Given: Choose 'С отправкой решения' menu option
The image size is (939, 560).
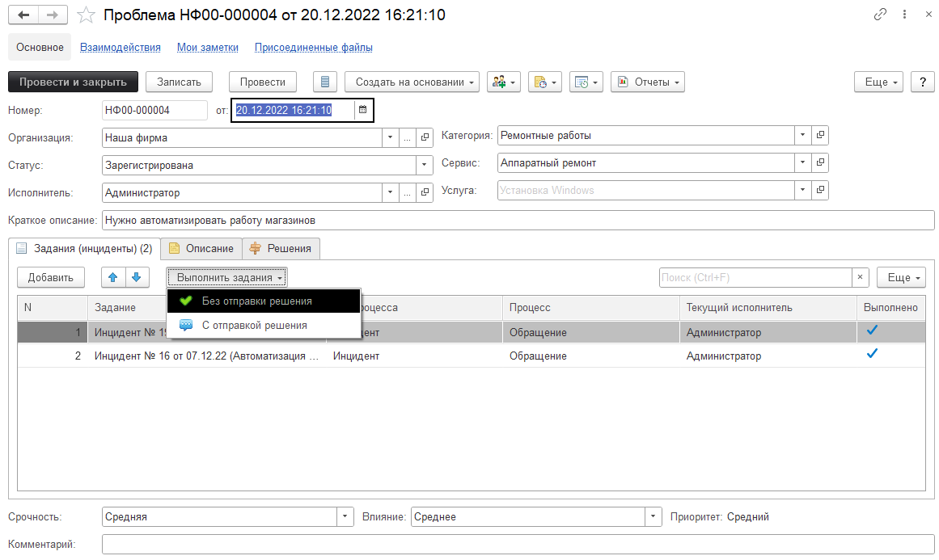Looking at the screenshot, I should tap(254, 325).
